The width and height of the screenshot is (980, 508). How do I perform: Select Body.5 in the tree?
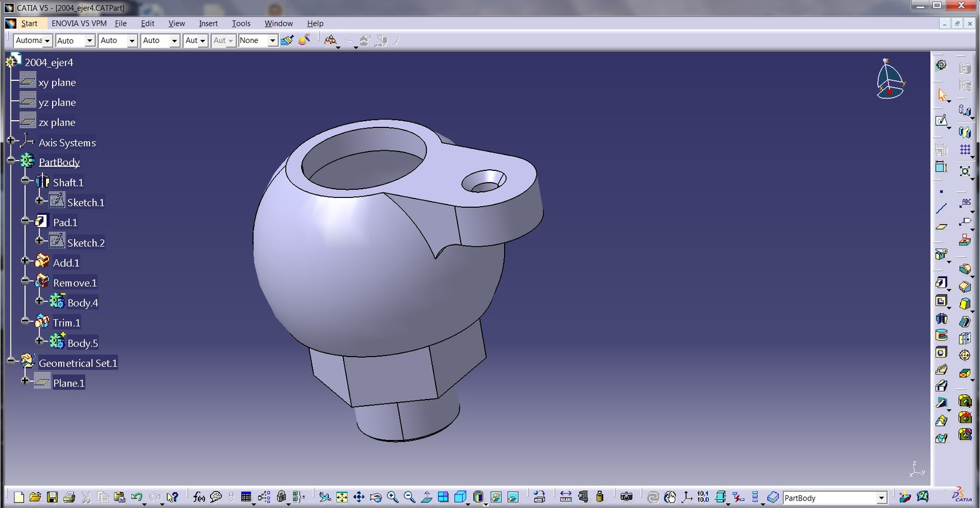pyautogui.click(x=83, y=343)
